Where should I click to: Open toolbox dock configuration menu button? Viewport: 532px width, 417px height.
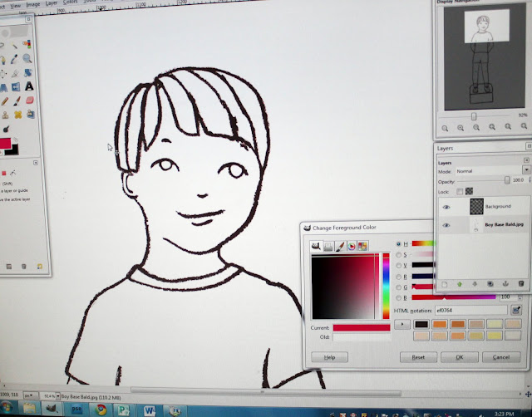pyautogui.click(x=28, y=19)
